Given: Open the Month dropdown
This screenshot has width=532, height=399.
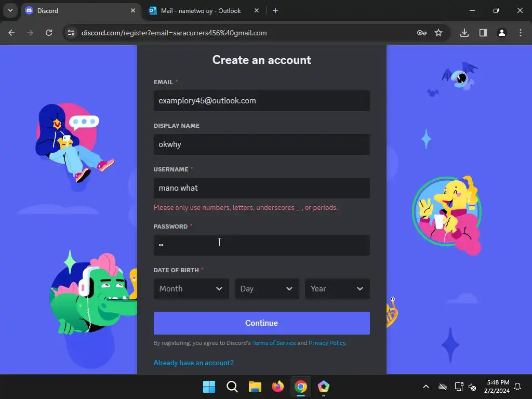Looking at the screenshot, I should (191, 289).
